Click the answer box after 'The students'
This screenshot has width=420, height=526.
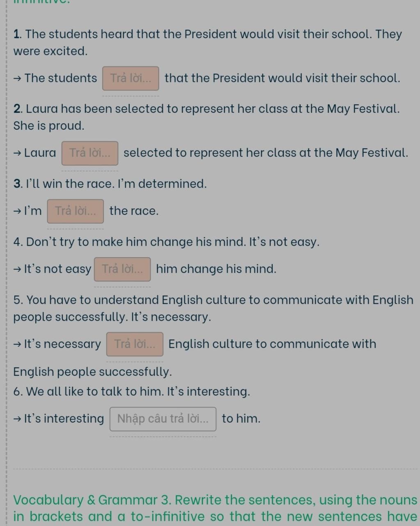pos(130,78)
